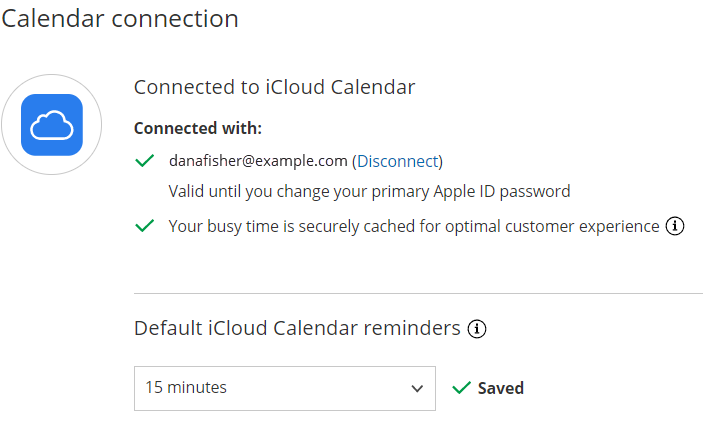703x445 pixels.
Task: Open the 15 minutes reminder dropdown
Action: (x=284, y=388)
